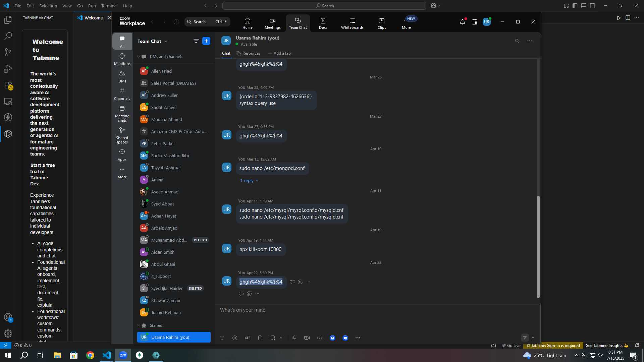Toggle VS Code secondary side bar
The height and width of the screenshot is (362, 644).
593,6
